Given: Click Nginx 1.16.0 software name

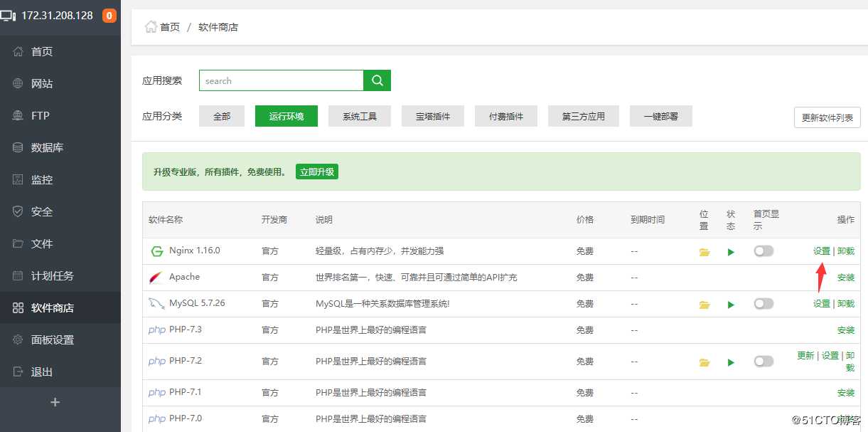Looking at the screenshot, I should pos(195,251).
